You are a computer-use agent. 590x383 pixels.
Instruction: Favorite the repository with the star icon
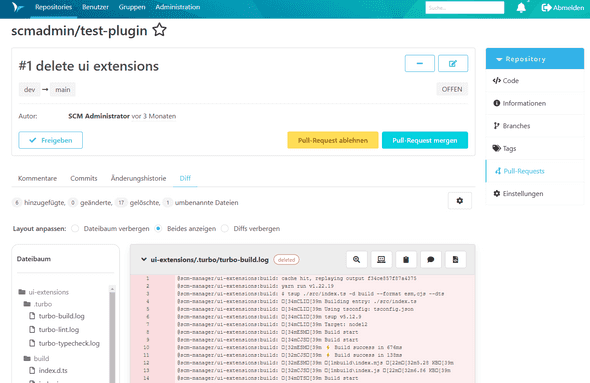click(x=160, y=30)
